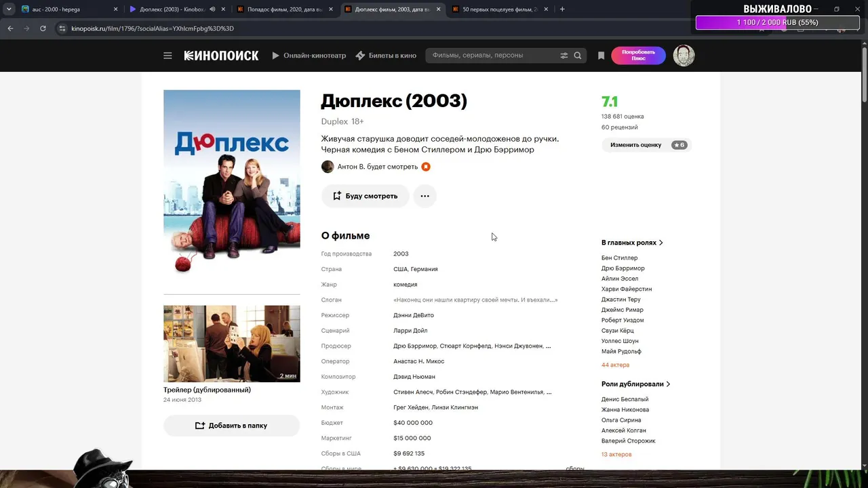Click the Билеты в кино ticket icon link

point(386,56)
